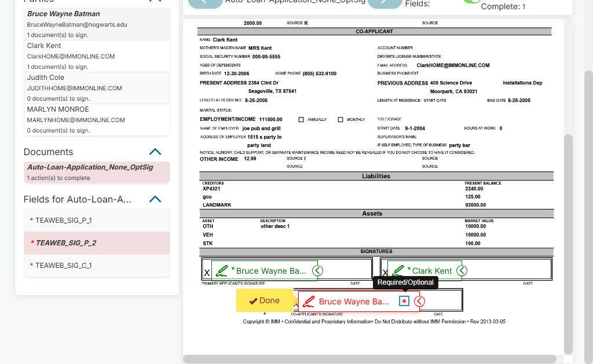Screen dimensions: 593x364
Task: Click the Assets section header
Action: tap(376, 214)
